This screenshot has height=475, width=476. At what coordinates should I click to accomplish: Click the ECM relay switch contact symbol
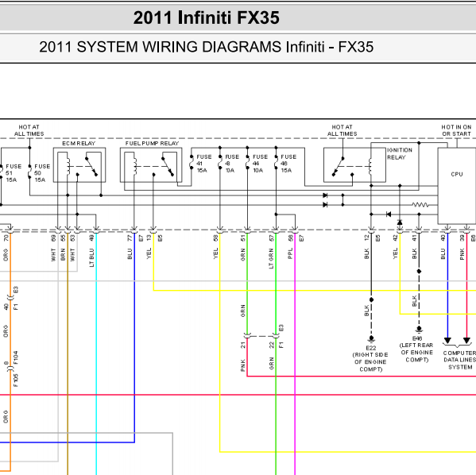point(91,167)
